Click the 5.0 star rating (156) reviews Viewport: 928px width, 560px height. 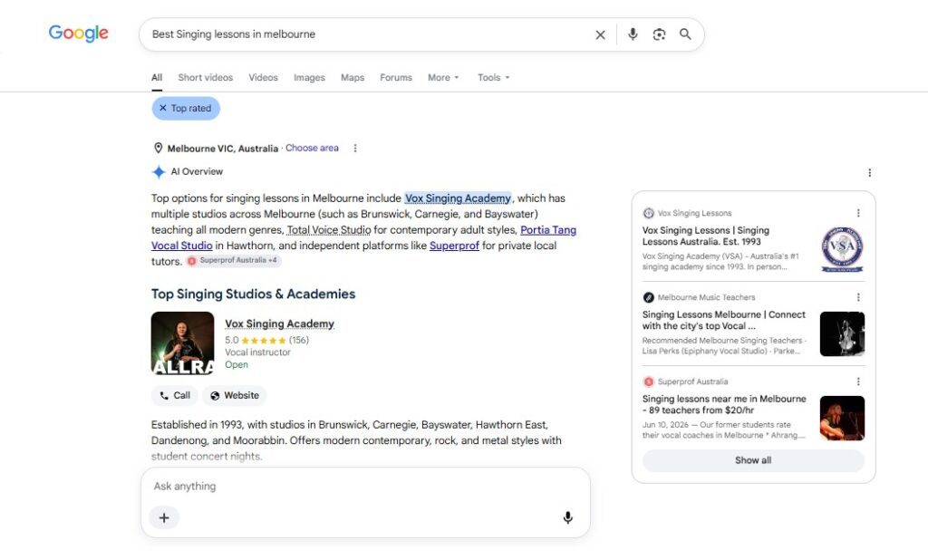(x=267, y=341)
